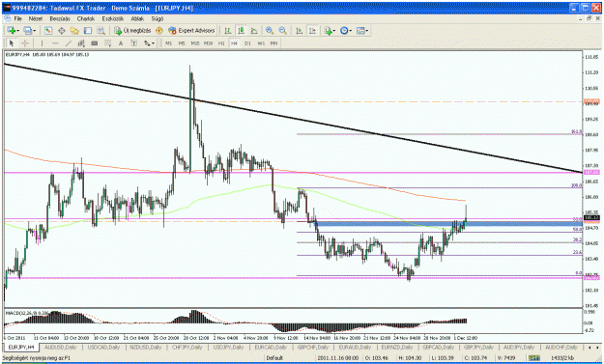This screenshot has width=604, height=364.
Task: Click the Új megbízás new order button
Action: tap(132, 30)
